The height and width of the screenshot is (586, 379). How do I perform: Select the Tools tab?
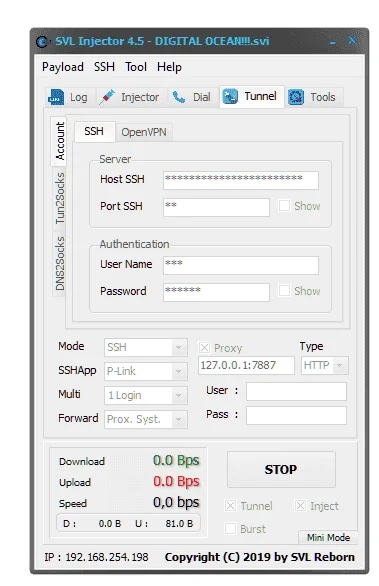click(x=314, y=97)
